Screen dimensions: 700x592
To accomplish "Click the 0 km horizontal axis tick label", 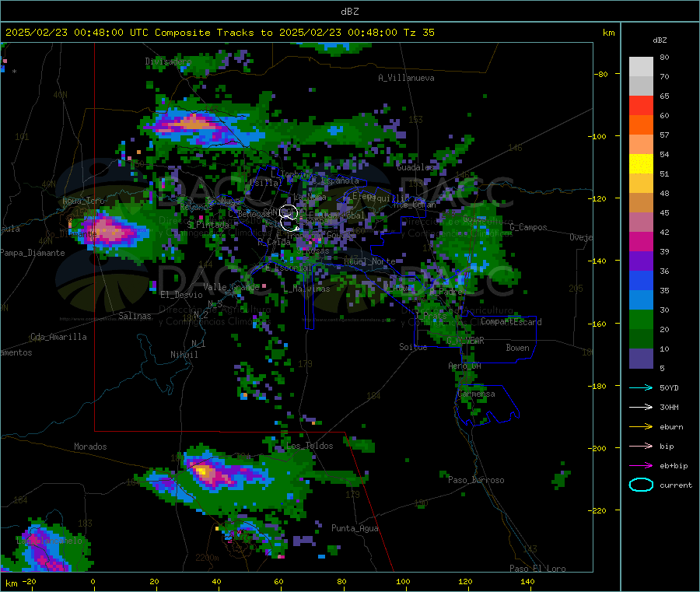I will click(x=93, y=581).
